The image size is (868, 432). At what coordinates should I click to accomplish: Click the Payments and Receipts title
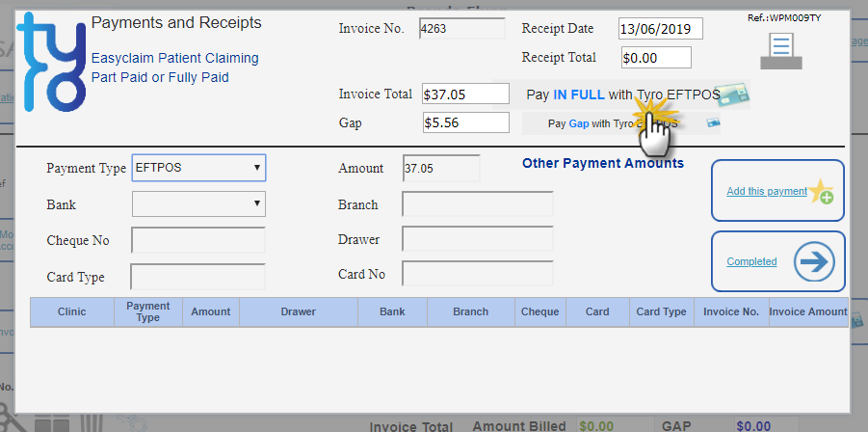(x=176, y=23)
